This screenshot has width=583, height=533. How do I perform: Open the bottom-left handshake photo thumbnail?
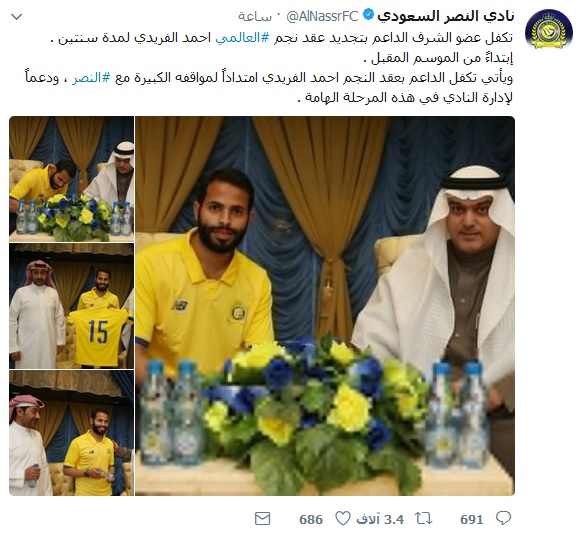71,433
